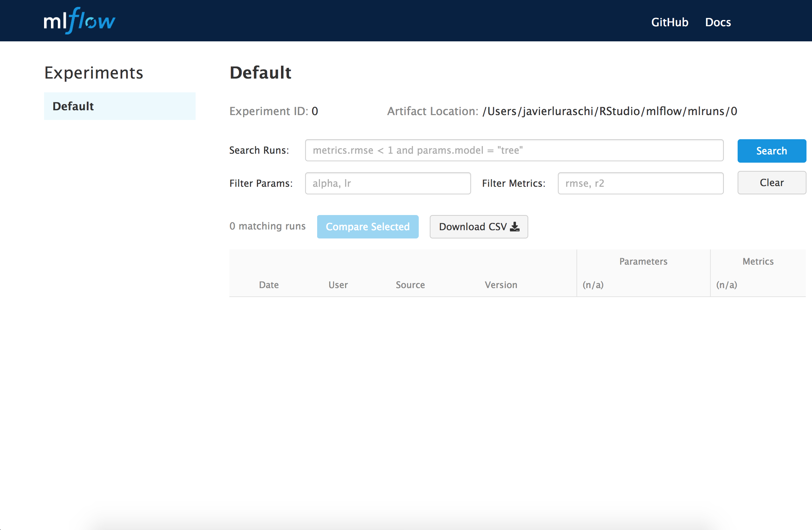The image size is (812, 530).
Task: Click the Parameters column group header
Action: tap(643, 262)
